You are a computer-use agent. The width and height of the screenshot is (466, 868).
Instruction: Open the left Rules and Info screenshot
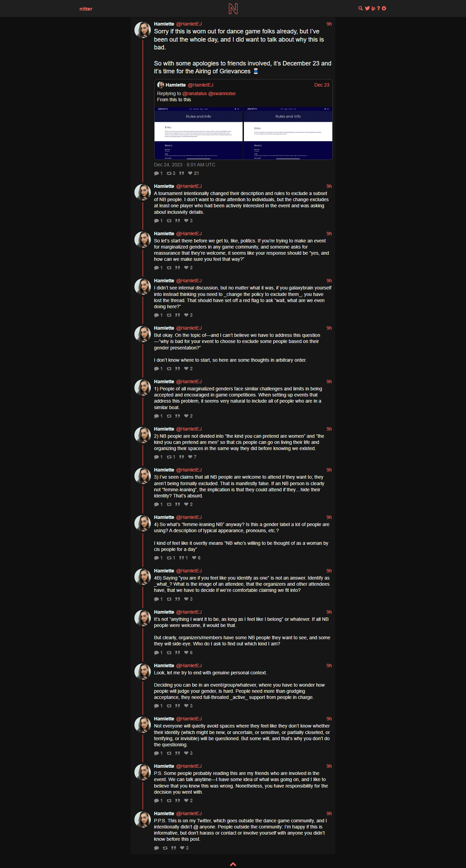click(x=199, y=133)
